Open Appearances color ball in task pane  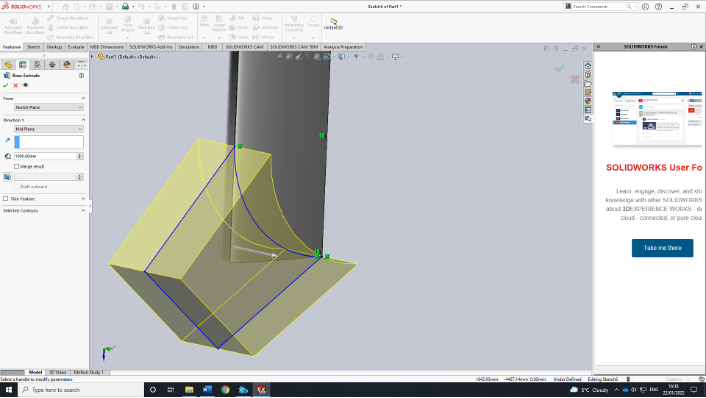pyautogui.click(x=588, y=101)
